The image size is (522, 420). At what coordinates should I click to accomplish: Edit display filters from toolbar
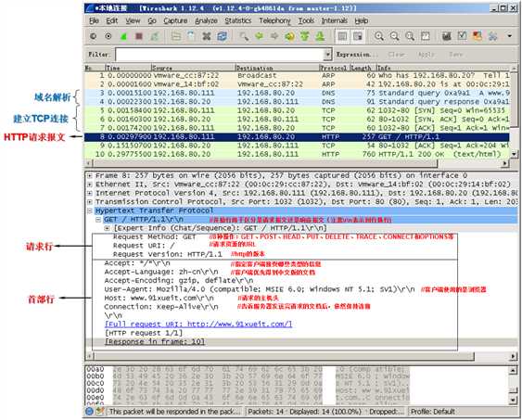coord(462,36)
